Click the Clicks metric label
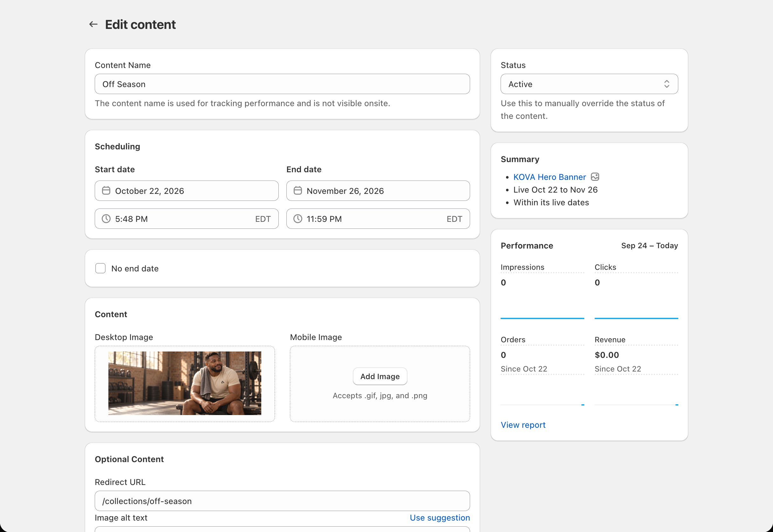Screen dimensions: 773x532 (x=605, y=267)
